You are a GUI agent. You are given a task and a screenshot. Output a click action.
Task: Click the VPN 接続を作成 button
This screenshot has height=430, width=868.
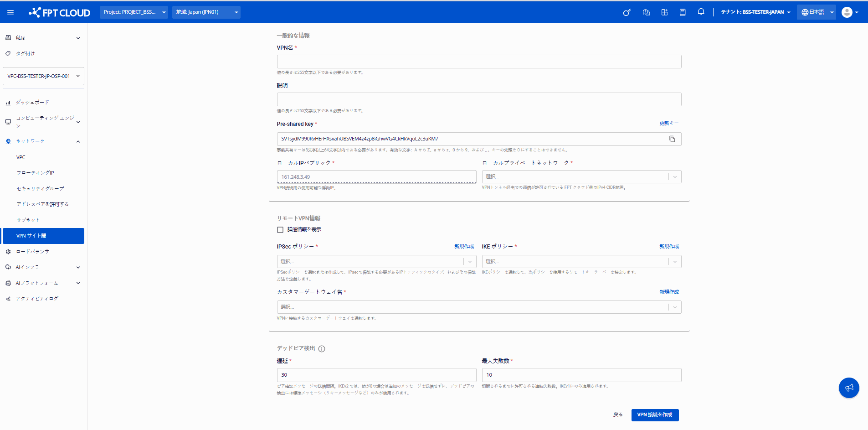pos(655,415)
